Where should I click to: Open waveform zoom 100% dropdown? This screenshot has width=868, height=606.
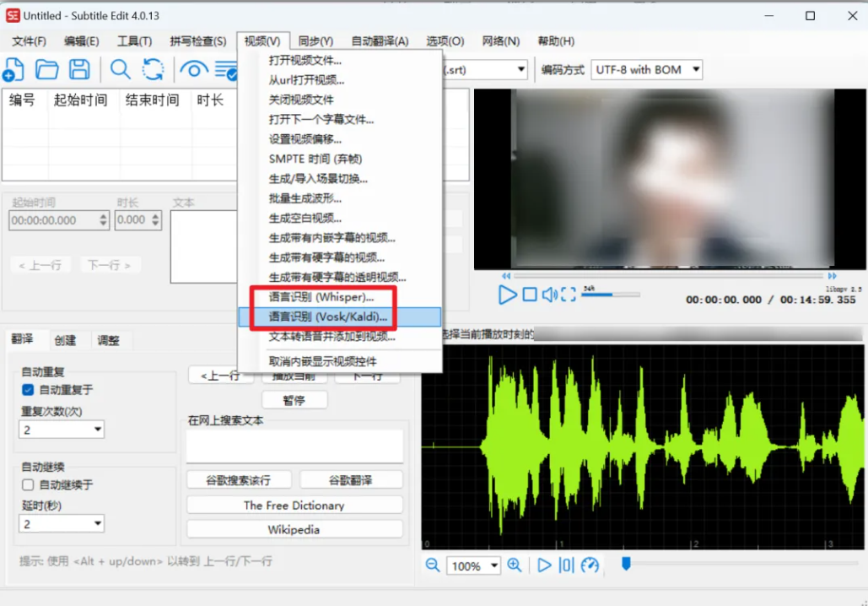473,565
